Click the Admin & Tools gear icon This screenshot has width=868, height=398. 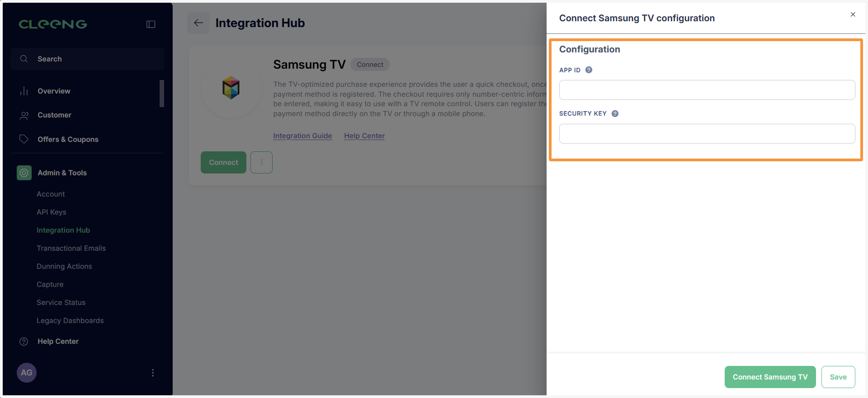(24, 173)
